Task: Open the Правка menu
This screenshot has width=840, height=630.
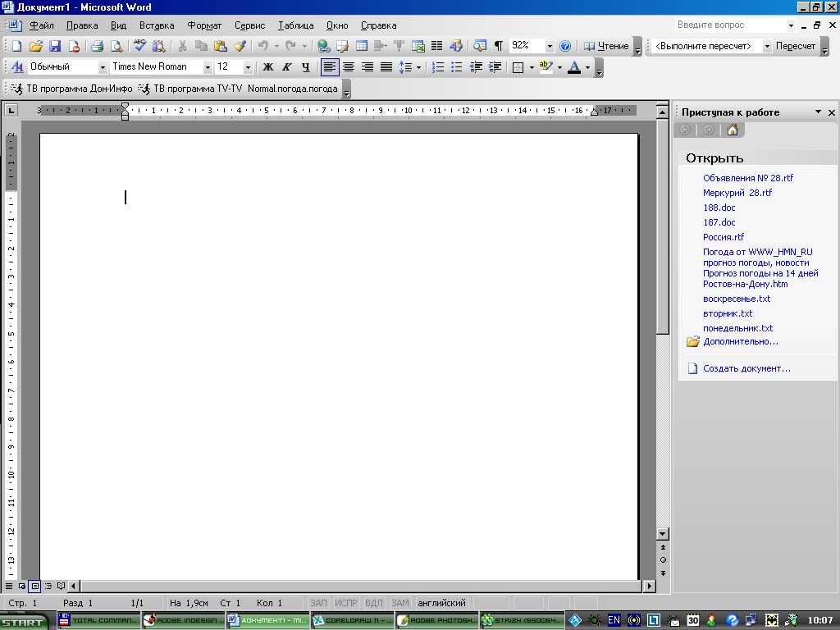Action: pos(82,25)
